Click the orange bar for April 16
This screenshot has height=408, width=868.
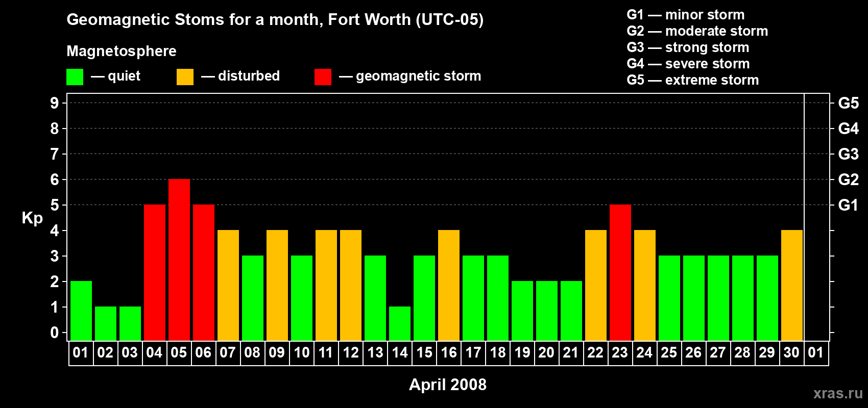[449, 285]
